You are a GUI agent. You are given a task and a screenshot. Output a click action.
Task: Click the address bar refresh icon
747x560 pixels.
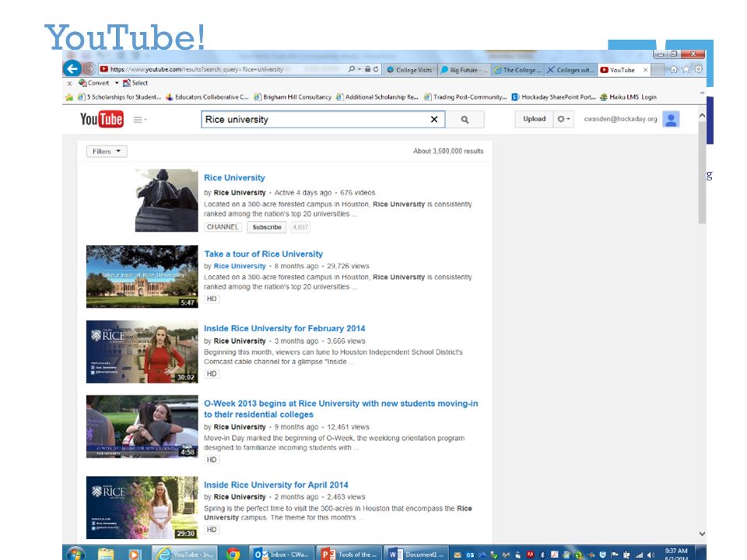(x=376, y=69)
